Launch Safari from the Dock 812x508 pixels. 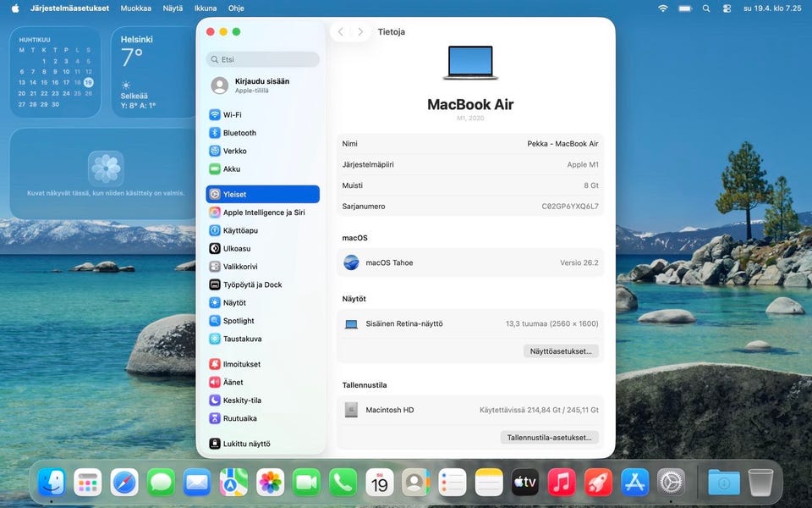124,483
